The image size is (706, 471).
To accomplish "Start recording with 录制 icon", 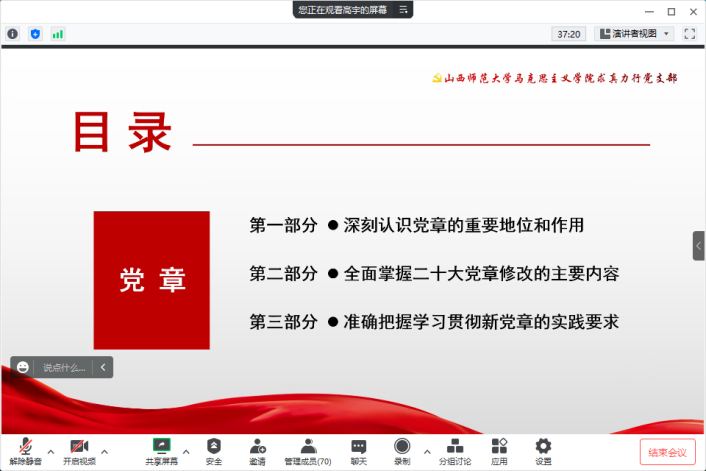I will pyautogui.click(x=402, y=446).
